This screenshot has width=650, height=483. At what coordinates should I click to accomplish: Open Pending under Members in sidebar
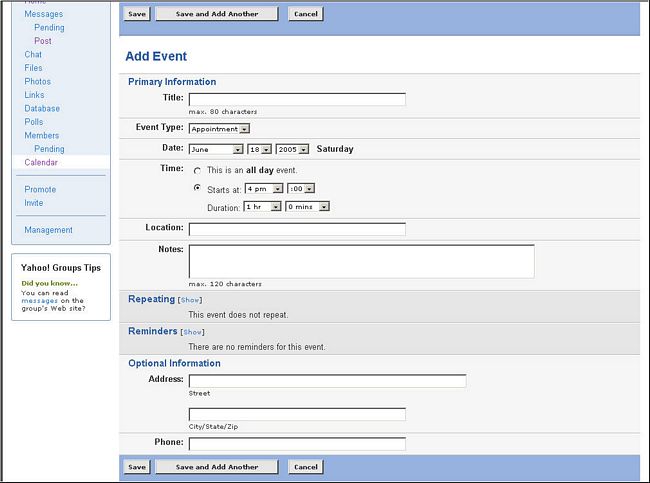(x=49, y=149)
